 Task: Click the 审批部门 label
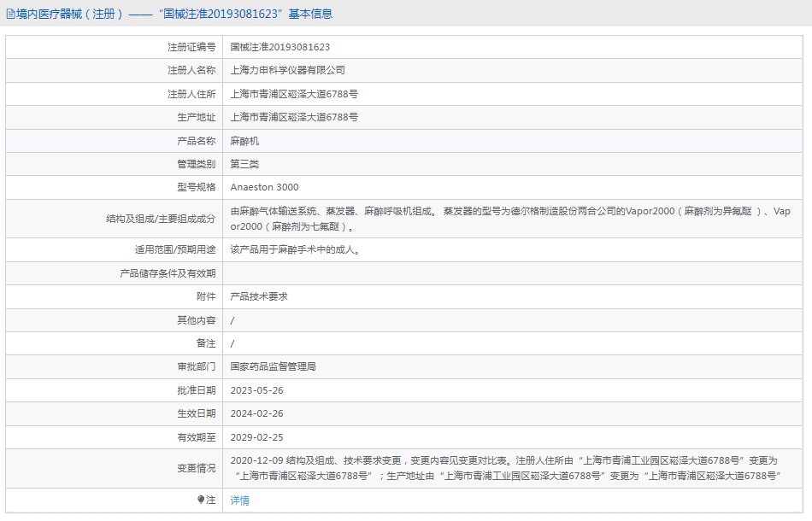click(x=197, y=366)
